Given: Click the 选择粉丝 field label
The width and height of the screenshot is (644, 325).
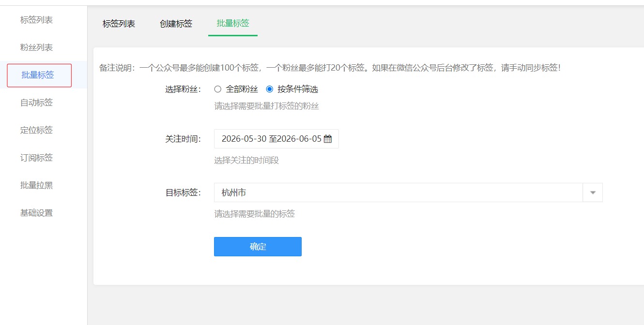Looking at the screenshot, I should [x=183, y=89].
